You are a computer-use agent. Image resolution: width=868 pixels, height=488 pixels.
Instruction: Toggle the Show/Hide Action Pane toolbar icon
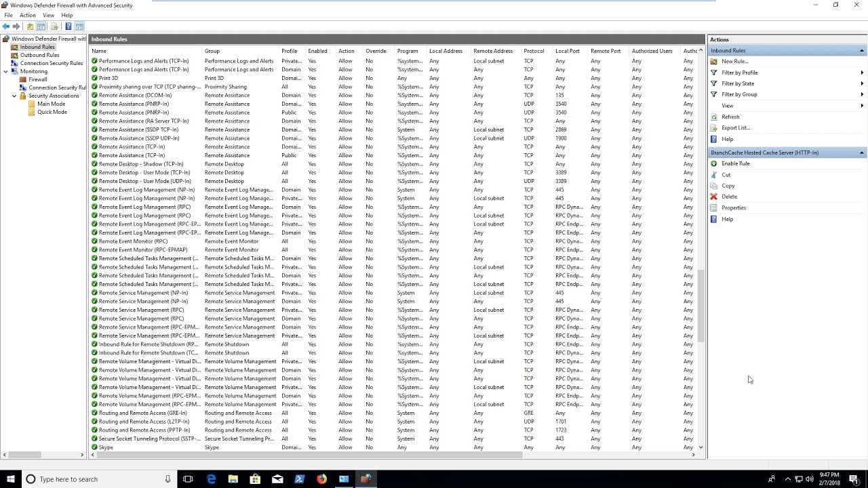[x=79, y=26]
